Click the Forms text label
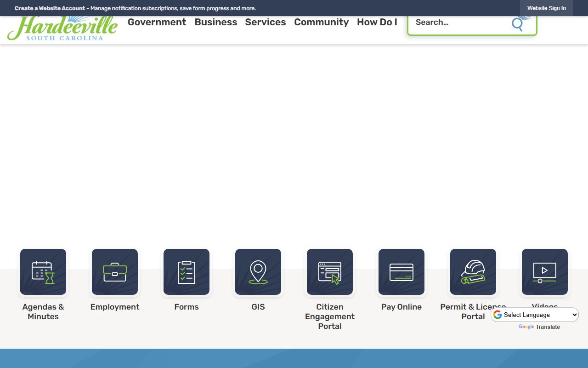 coord(187,307)
